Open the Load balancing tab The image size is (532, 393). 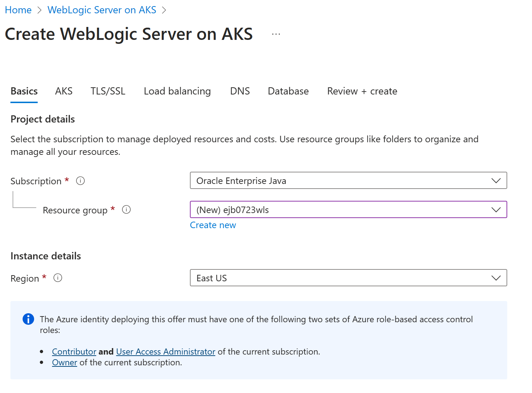point(177,91)
